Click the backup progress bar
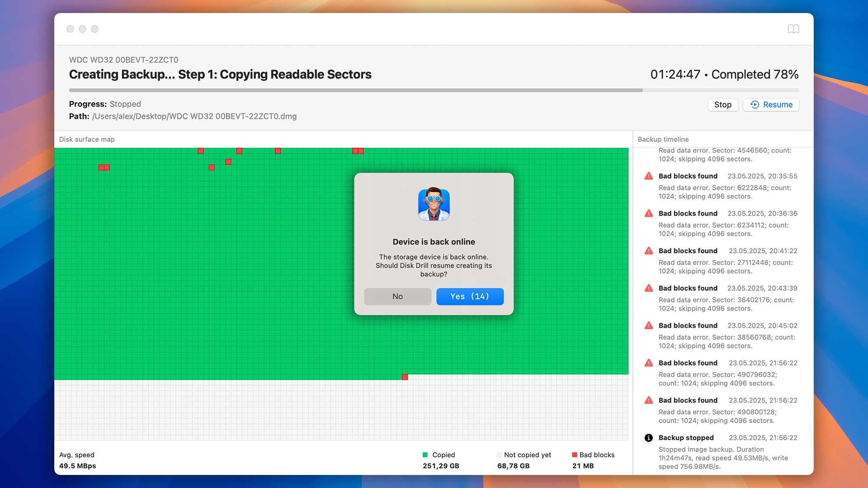Screen dimensions: 868x488 pyautogui.click(x=434, y=90)
